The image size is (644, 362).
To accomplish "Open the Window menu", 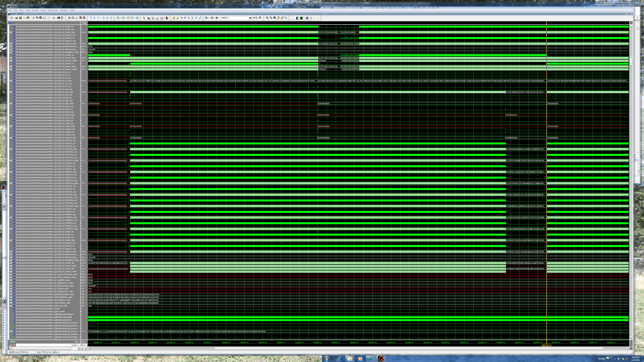I will tap(64, 10).
